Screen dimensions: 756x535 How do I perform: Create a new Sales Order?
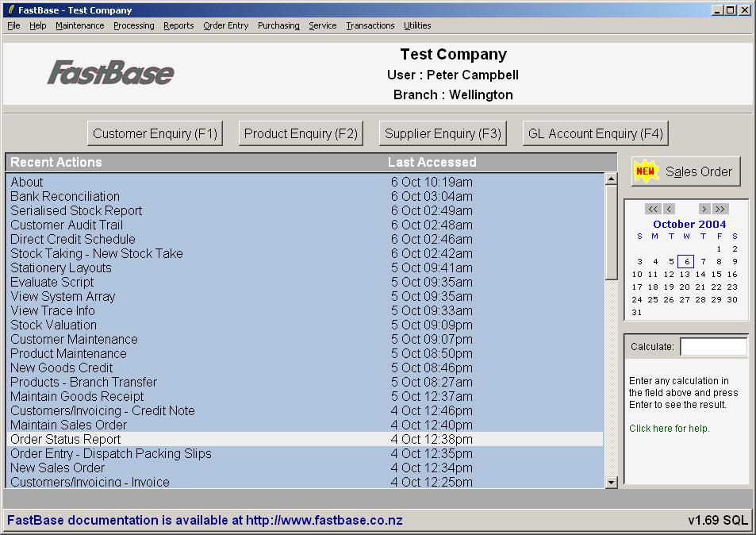[686, 171]
